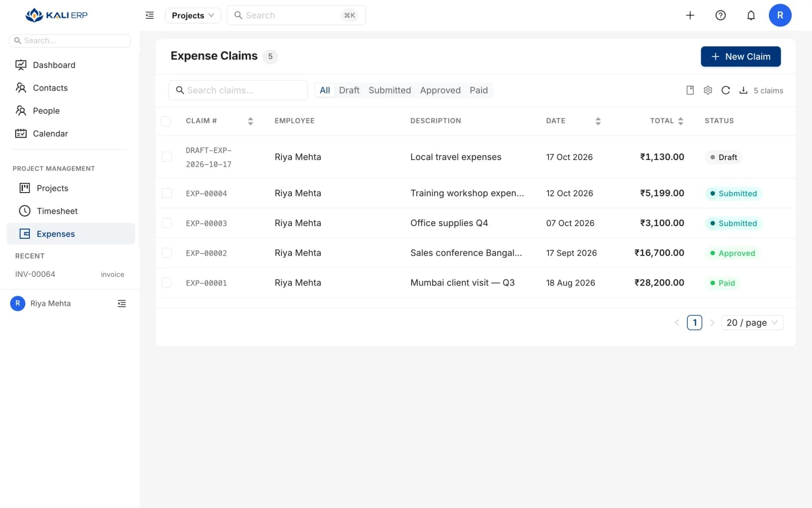Open recent INV-00064 invoice link
Image resolution: width=812 pixels, height=508 pixels.
click(x=70, y=274)
